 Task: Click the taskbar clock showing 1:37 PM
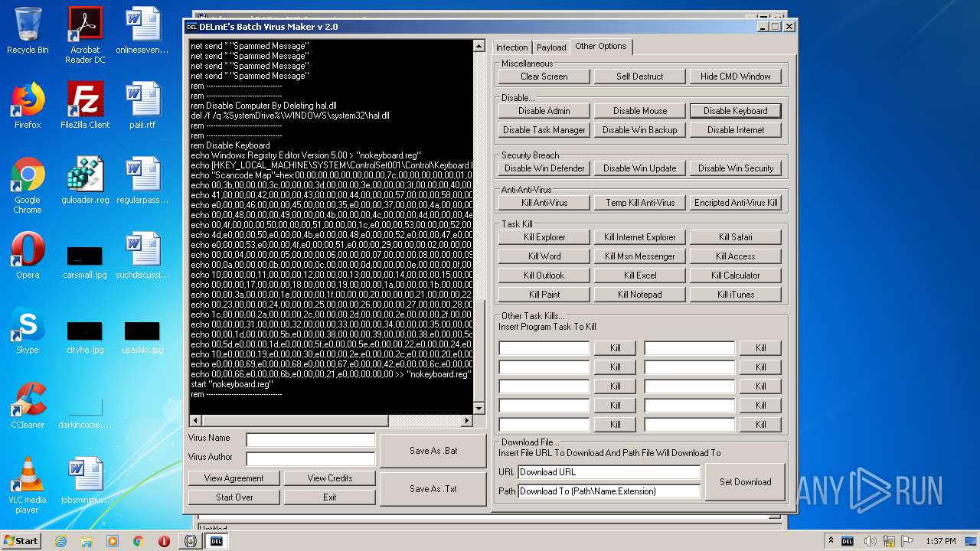[940, 541]
